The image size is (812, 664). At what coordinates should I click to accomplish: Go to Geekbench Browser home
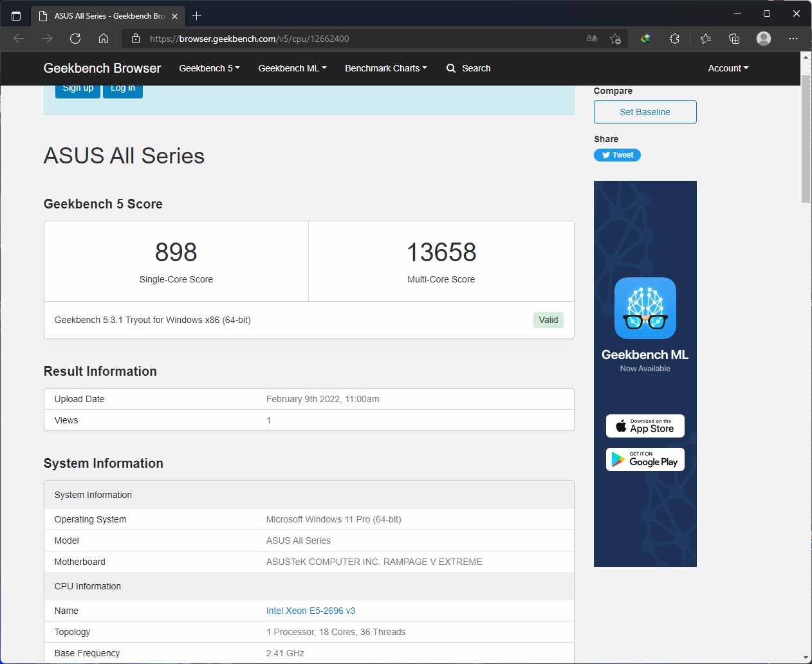pyautogui.click(x=102, y=68)
